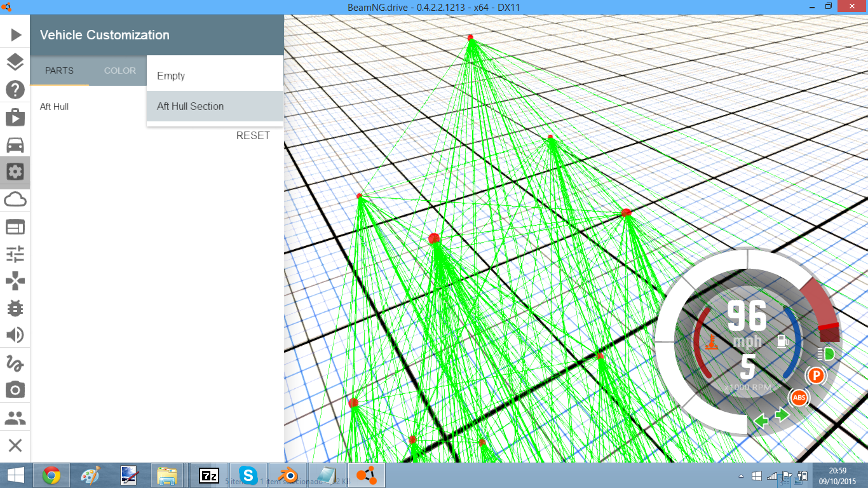The height and width of the screenshot is (488, 868).
Task: Show hidden system tray icons arrow
Action: (x=741, y=476)
